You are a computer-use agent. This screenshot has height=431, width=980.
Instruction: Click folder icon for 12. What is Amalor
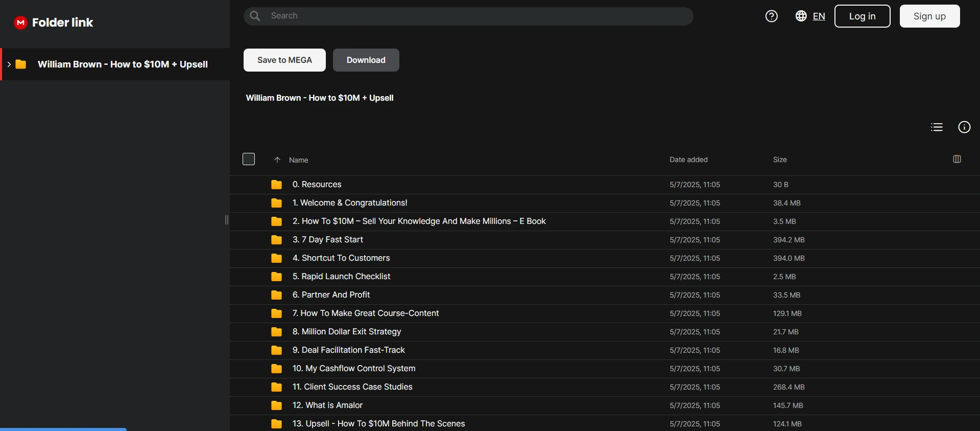click(276, 405)
